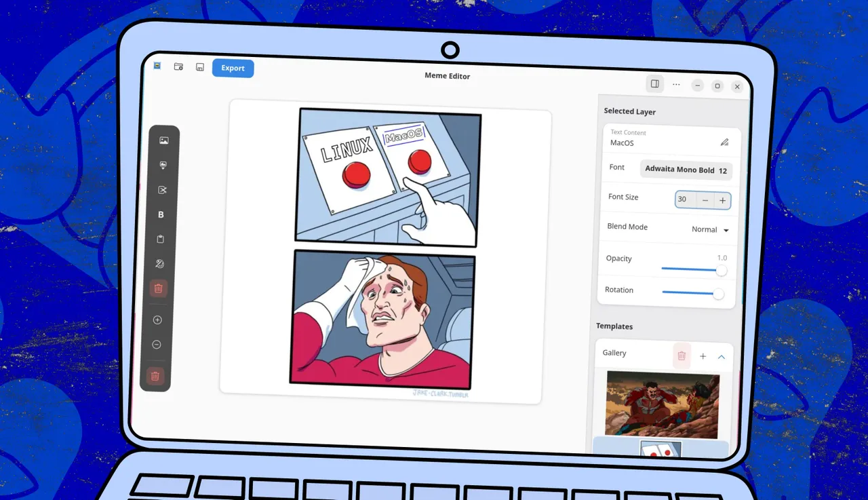Collapse the Gallery templates section
The height and width of the screenshot is (500, 868).
click(721, 357)
